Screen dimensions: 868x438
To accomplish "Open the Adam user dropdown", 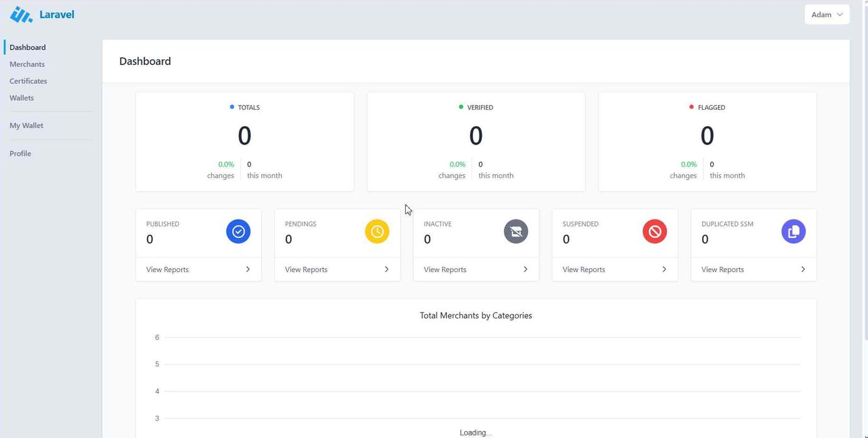I will pyautogui.click(x=826, y=15).
